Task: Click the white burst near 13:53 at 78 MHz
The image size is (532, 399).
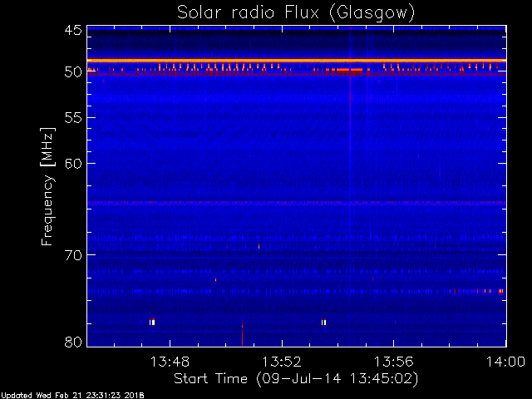Action: (x=324, y=322)
